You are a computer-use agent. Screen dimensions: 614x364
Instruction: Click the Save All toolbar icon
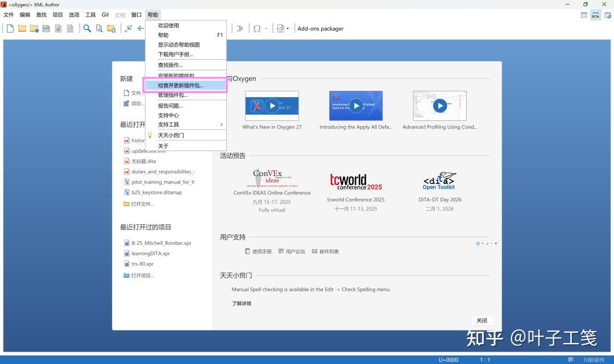(58, 28)
